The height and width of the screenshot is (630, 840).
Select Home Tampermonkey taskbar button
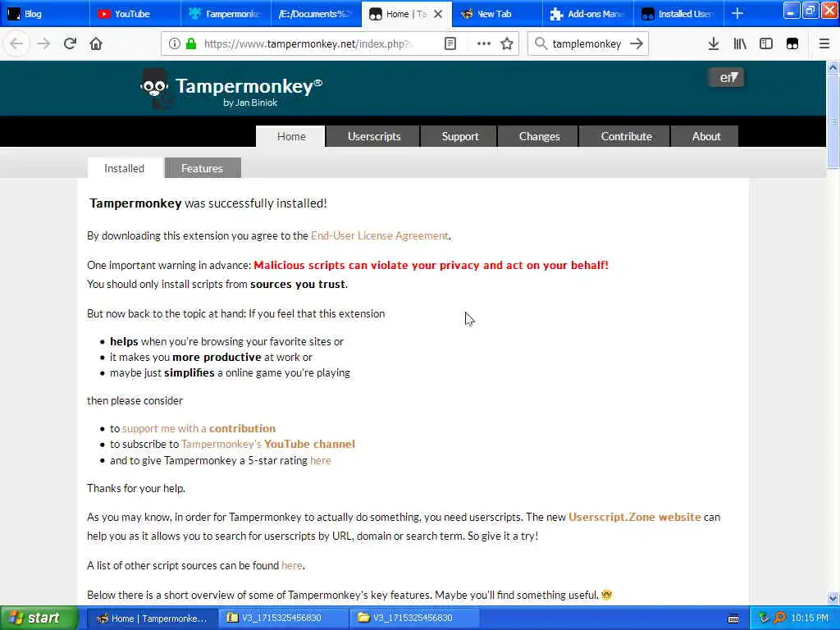(x=152, y=619)
